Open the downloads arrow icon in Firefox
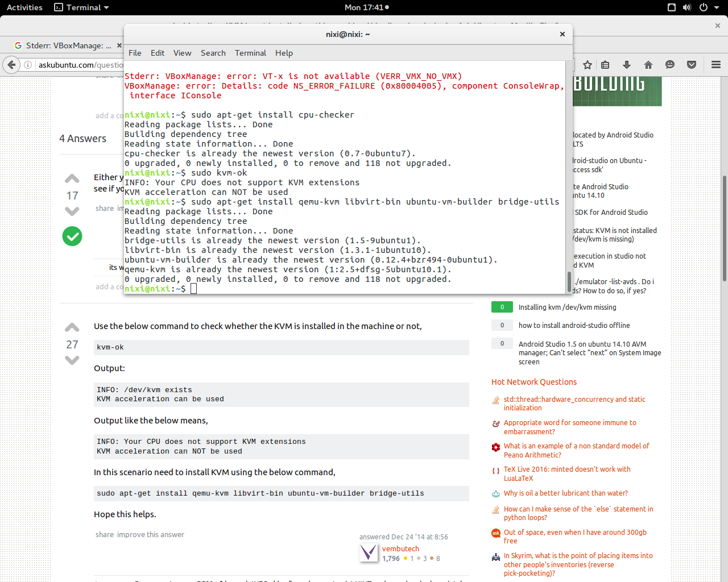The width and height of the screenshot is (728, 582). click(627, 65)
